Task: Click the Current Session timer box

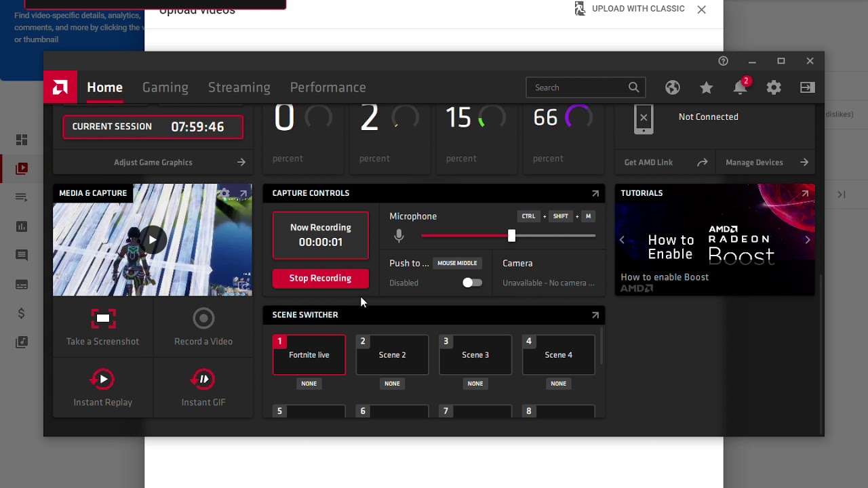Action: (x=153, y=127)
